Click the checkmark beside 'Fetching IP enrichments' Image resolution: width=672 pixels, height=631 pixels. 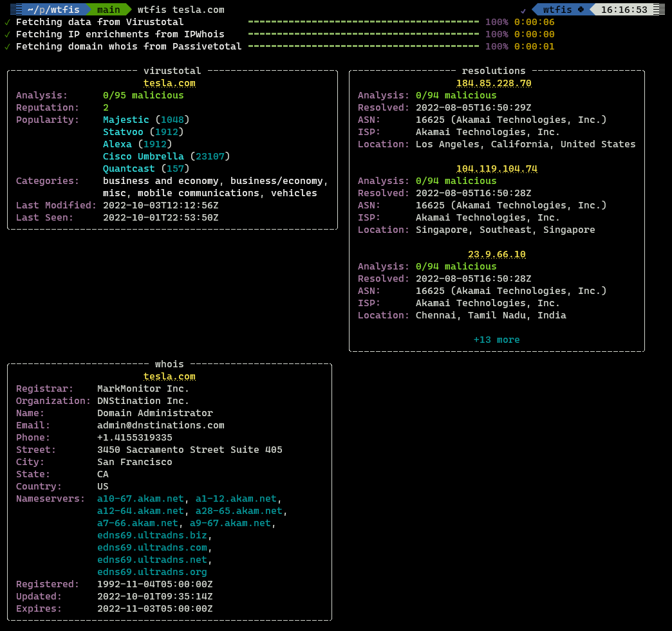7,34
